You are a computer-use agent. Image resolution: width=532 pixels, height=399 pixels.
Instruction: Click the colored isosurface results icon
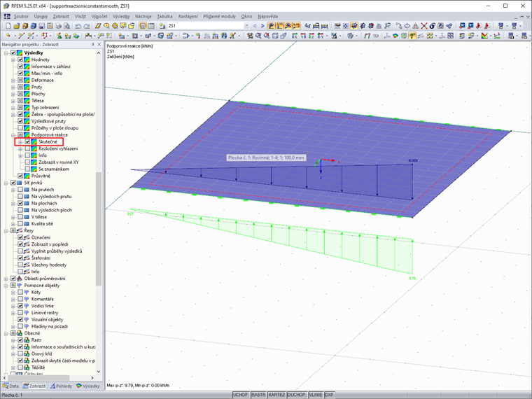point(395,36)
